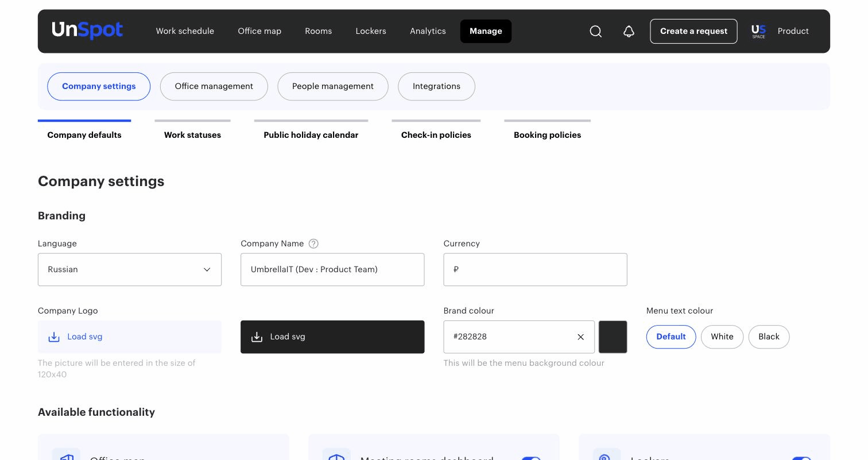Click the 120x40 picture size hint

pyautogui.click(x=117, y=369)
